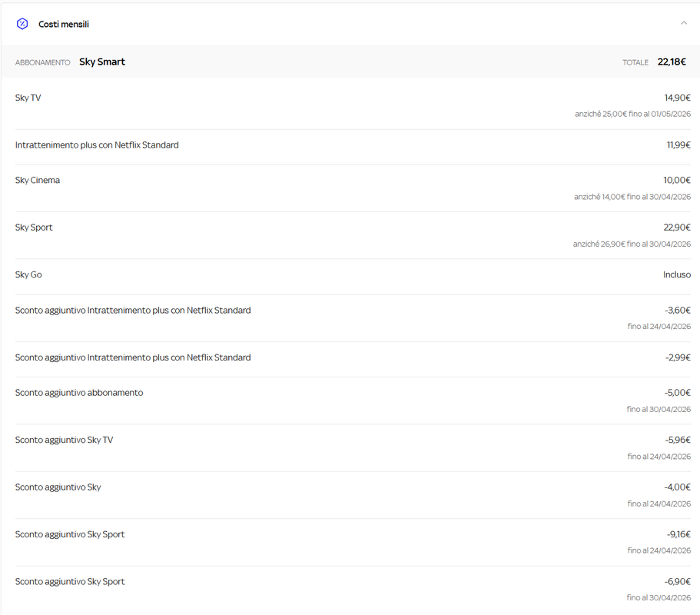Select the Sky TV row label
This screenshot has width=700, height=615.
28,98
